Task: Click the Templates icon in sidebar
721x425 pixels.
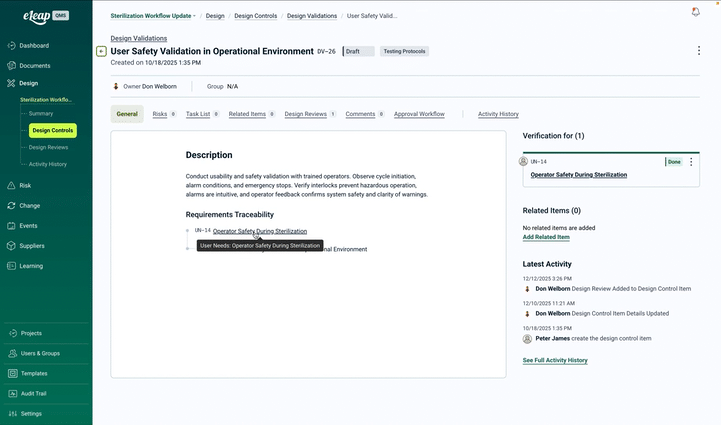Action: pyautogui.click(x=13, y=373)
